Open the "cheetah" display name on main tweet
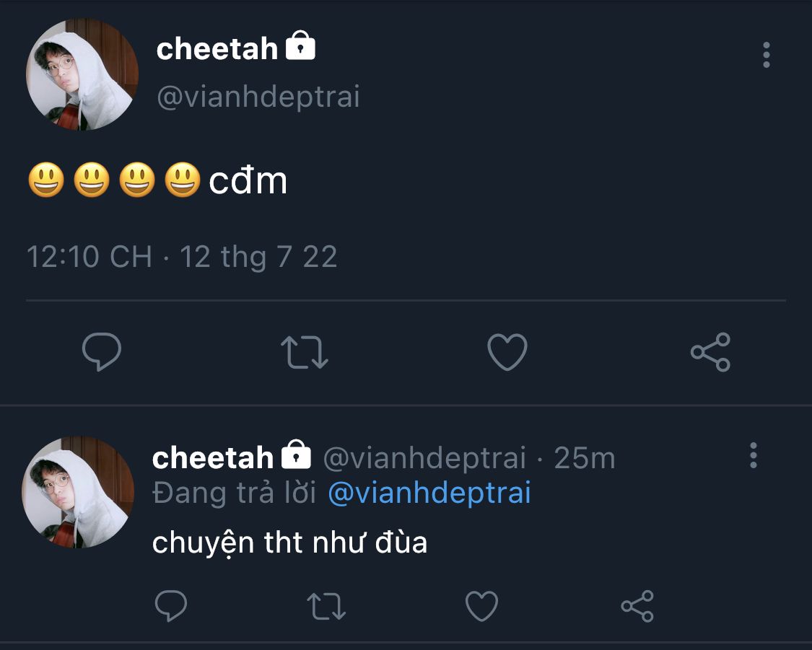Screen dimensions: 812x650 tap(217, 49)
